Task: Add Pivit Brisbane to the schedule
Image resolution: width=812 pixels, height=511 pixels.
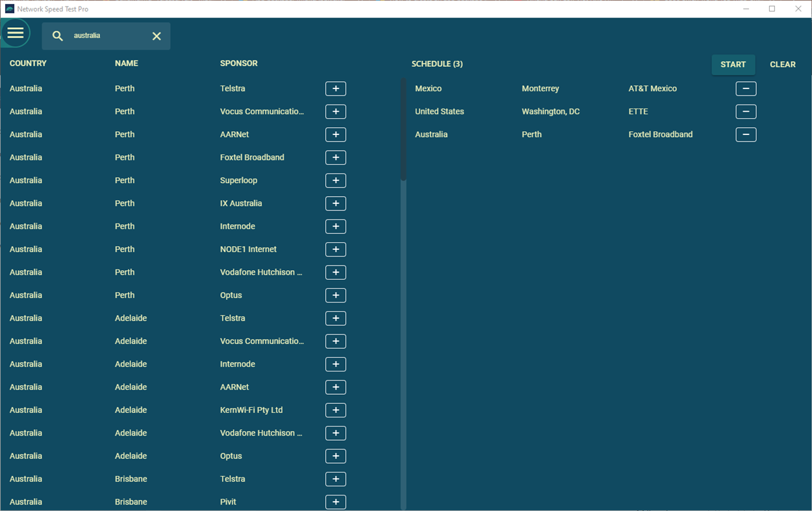Action: tap(336, 501)
